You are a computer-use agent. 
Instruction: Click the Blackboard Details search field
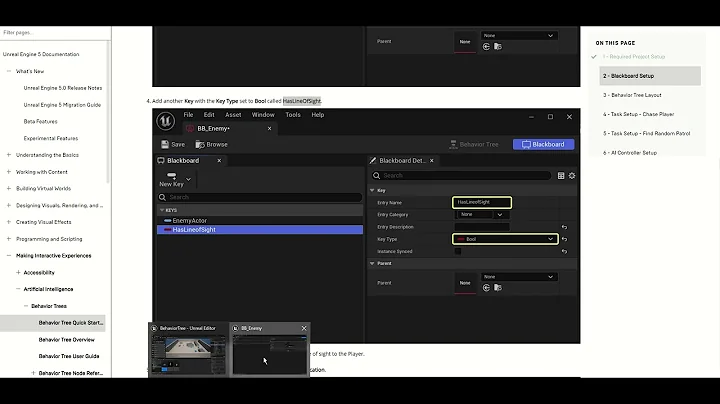tap(461, 175)
